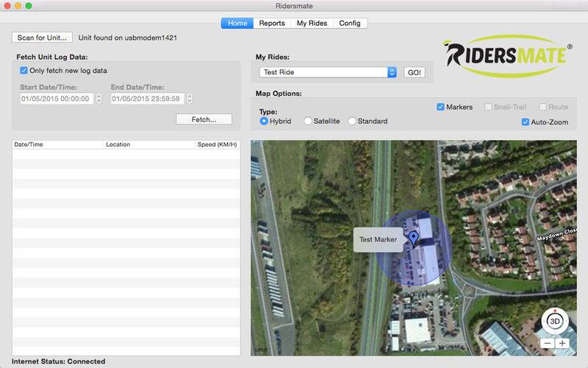Screen dimensions: 588x368
Task: Click 'Internet Status: Connected' status text
Action: [x=59, y=361]
